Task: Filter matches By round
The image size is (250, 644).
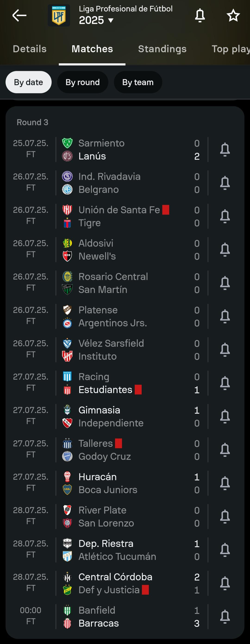Action: (x=82, y=82)
